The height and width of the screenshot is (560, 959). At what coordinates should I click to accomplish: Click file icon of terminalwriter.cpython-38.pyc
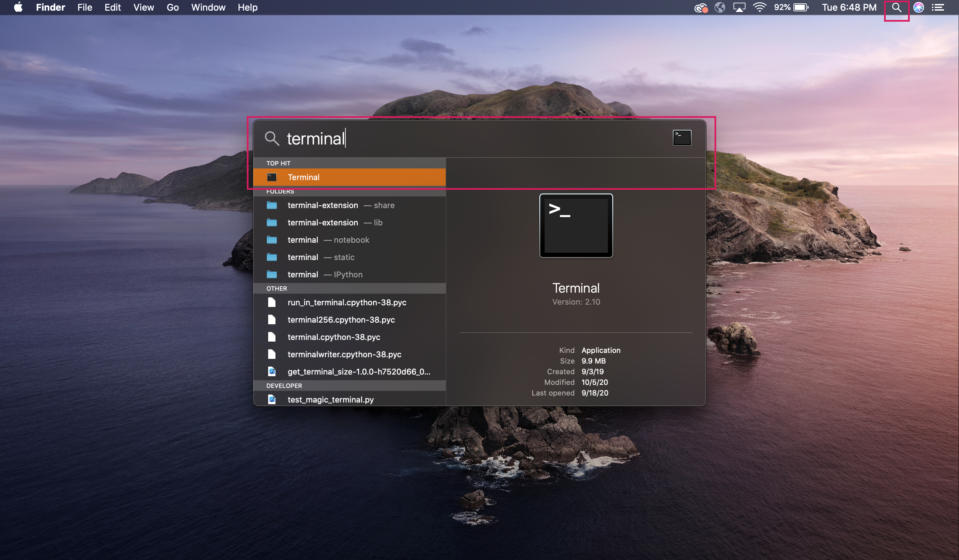272,354
